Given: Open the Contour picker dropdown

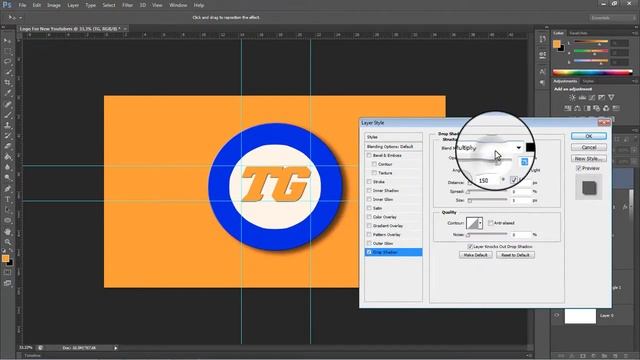Looking at the screenshot, I should tap(480, 223).
